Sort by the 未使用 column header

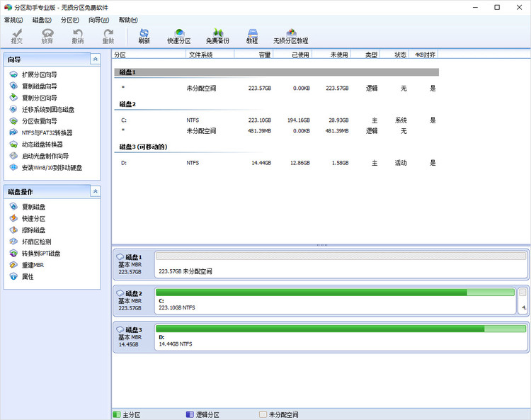point(331,55)
